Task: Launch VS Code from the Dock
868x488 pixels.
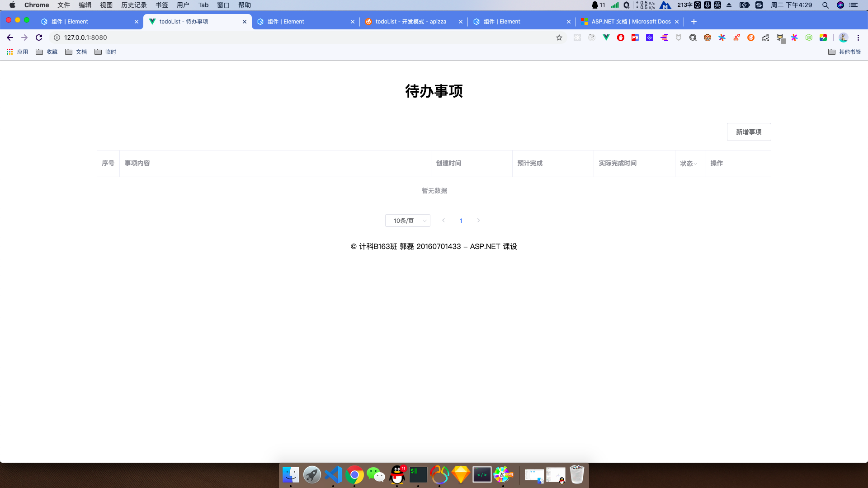Action: [334, 474]
